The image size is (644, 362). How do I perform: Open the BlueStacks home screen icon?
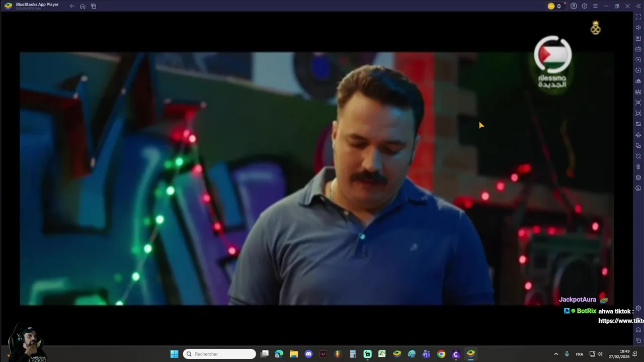coord(83,6)
